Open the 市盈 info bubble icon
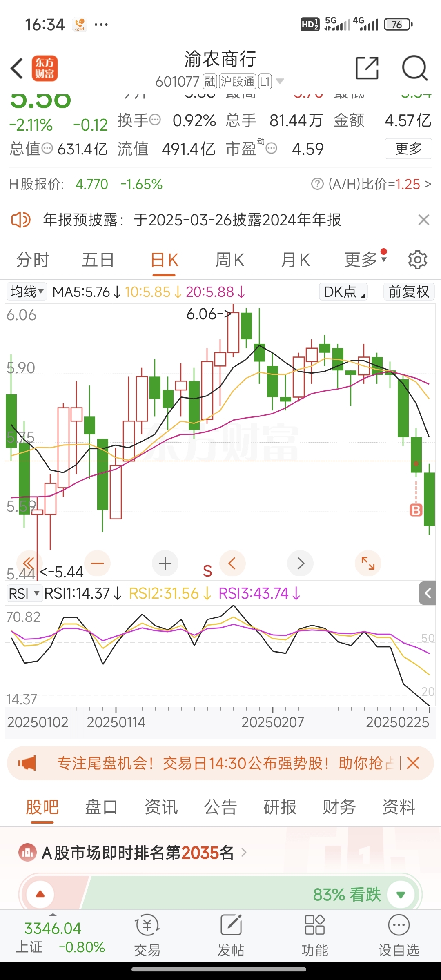Image resolution: width=441 pixels, height=980 pixels. coord(272,148)
